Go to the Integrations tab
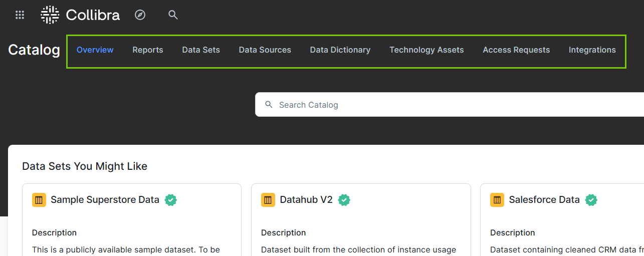Screen dimensions: 644x256 [592, 50]
